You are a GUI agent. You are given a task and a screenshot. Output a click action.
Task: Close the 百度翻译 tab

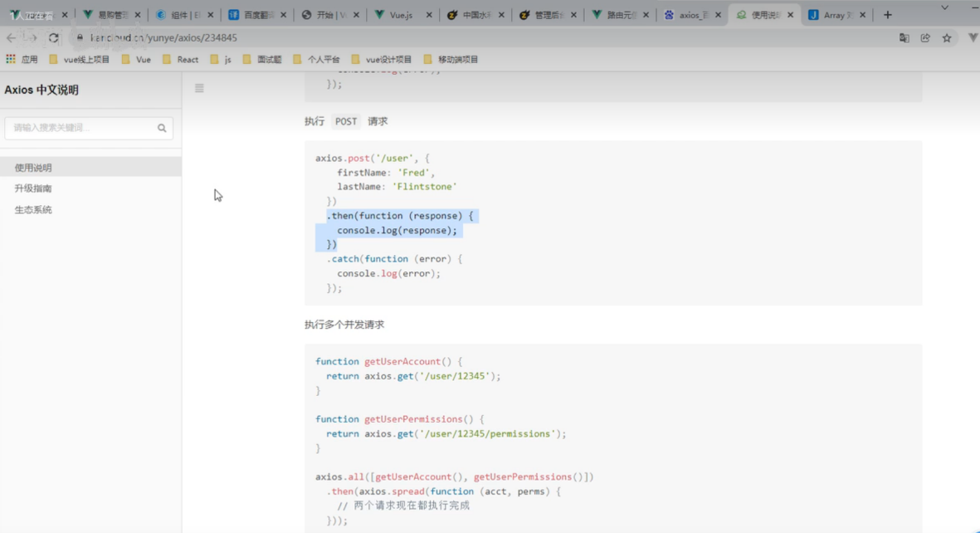coord(283,15)
